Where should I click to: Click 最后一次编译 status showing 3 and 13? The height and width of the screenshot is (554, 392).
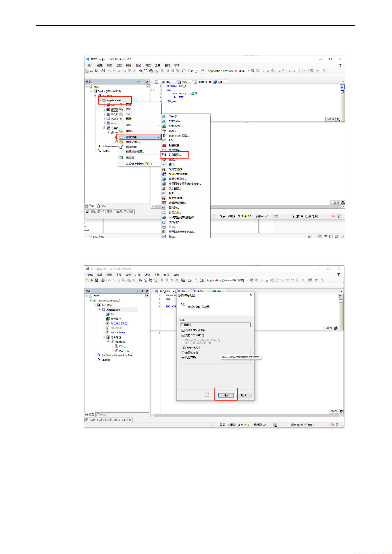235,216
